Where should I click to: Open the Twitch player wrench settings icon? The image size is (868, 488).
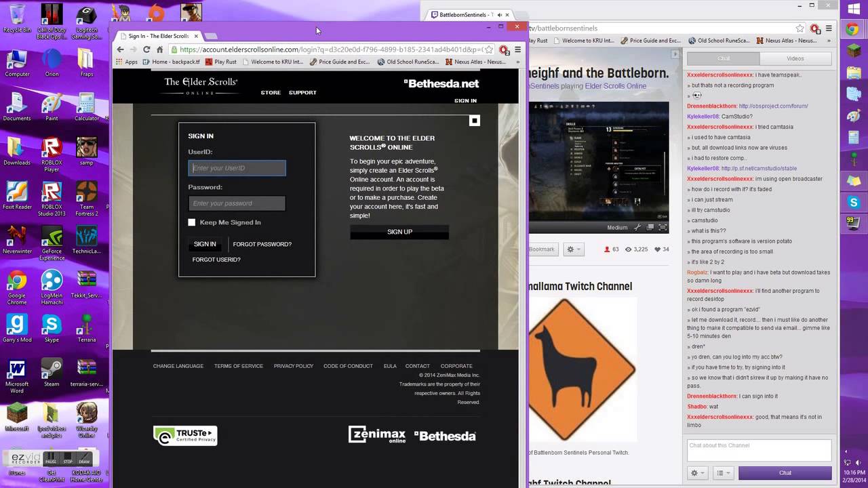(x=637, y=228)
